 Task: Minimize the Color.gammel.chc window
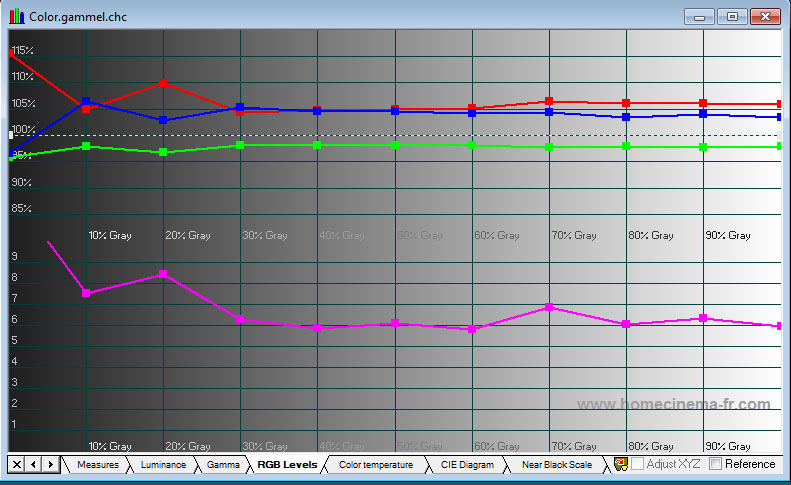click(699, 17)
